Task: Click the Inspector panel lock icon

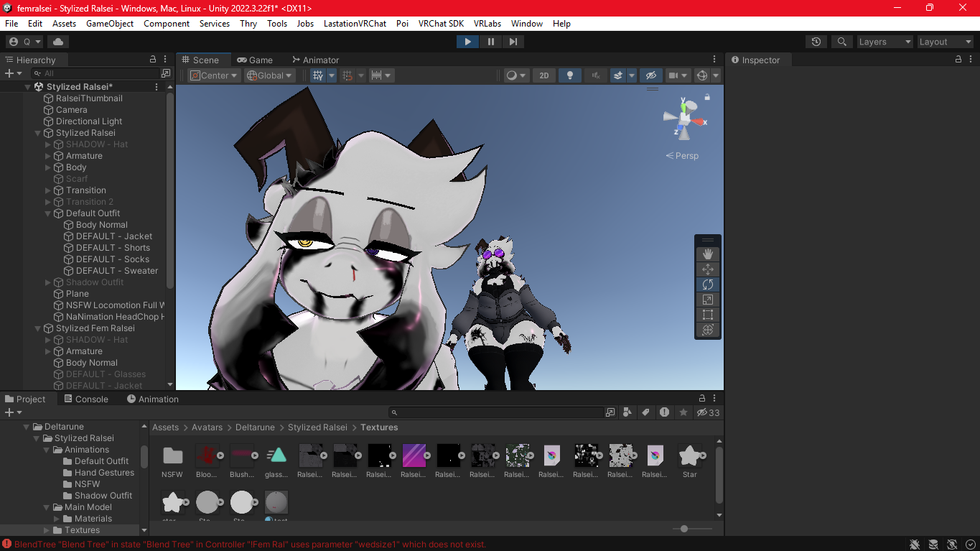Action: (960, 60)
